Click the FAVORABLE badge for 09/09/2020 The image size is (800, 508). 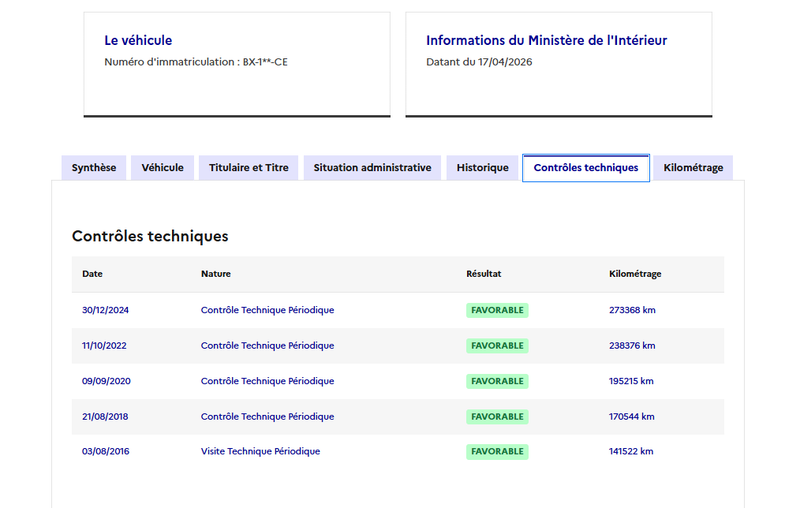tap(497, 381)
